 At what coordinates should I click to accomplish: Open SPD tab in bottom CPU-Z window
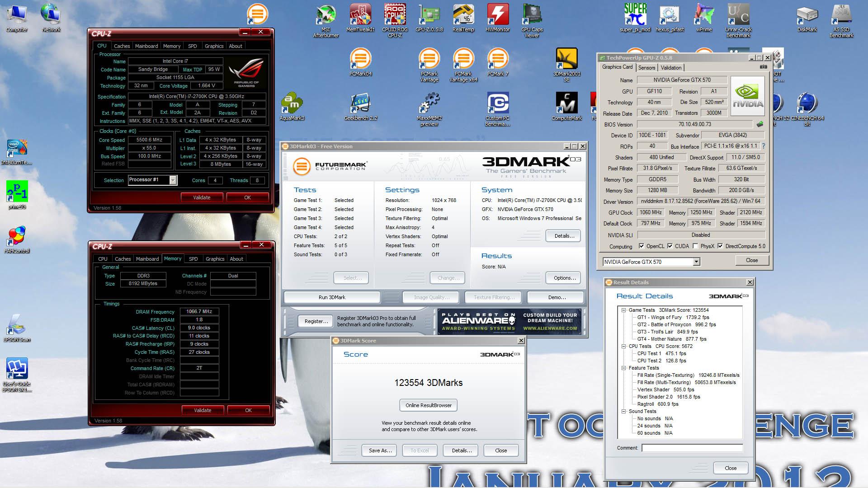(193, 259)
